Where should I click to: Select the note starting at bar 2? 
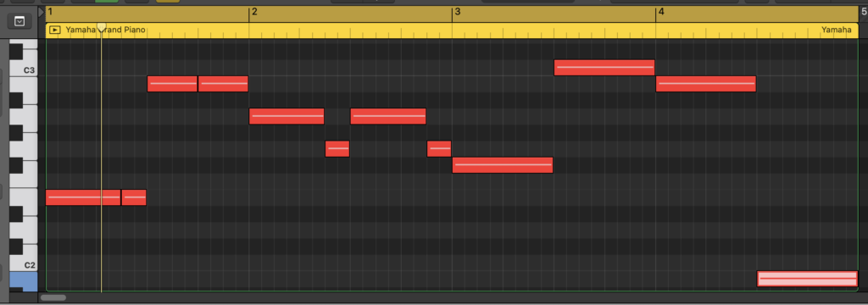tap(287, 116)
